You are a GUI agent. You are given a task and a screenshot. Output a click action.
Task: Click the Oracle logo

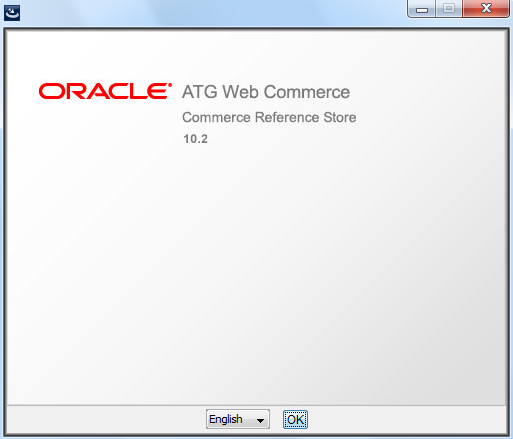[x=105, y=91]
